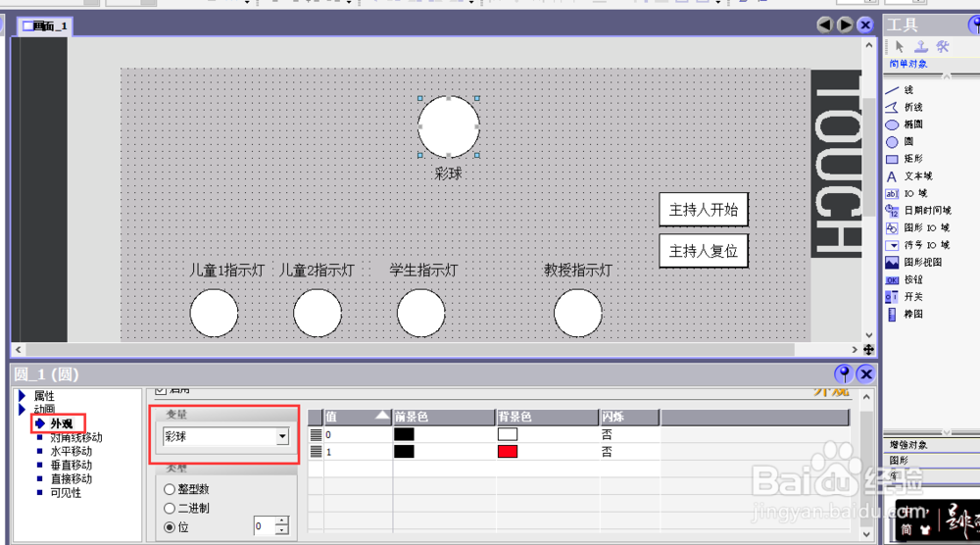Increase the bit number stepper
This screenshot has height=545, width=980.
282,521
